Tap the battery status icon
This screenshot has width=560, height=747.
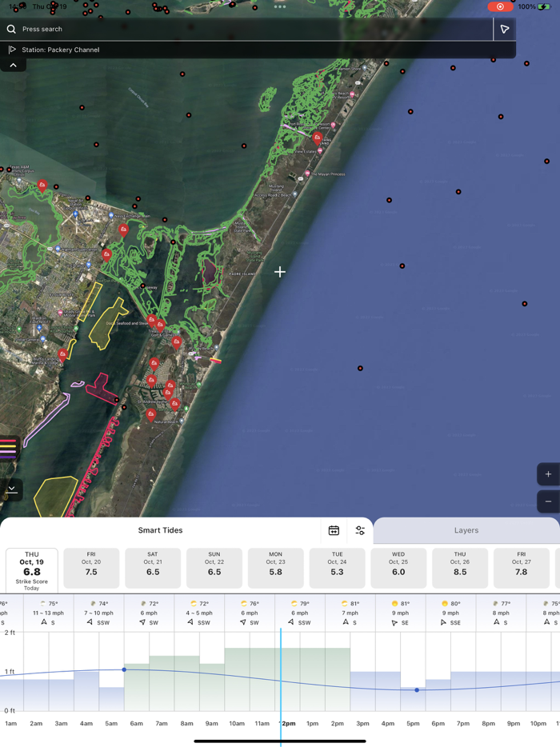(544, 6)
